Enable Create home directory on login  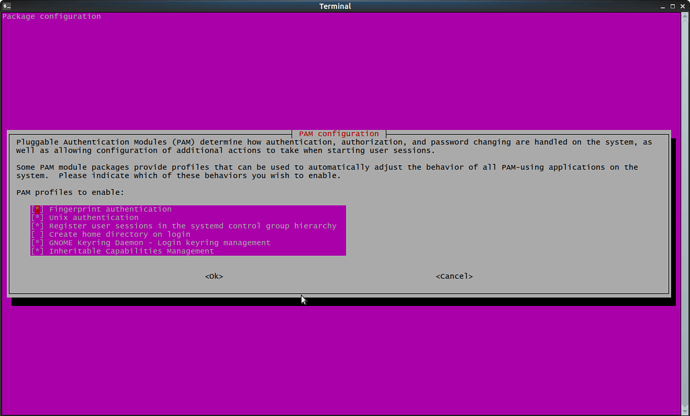click(37, 235)
